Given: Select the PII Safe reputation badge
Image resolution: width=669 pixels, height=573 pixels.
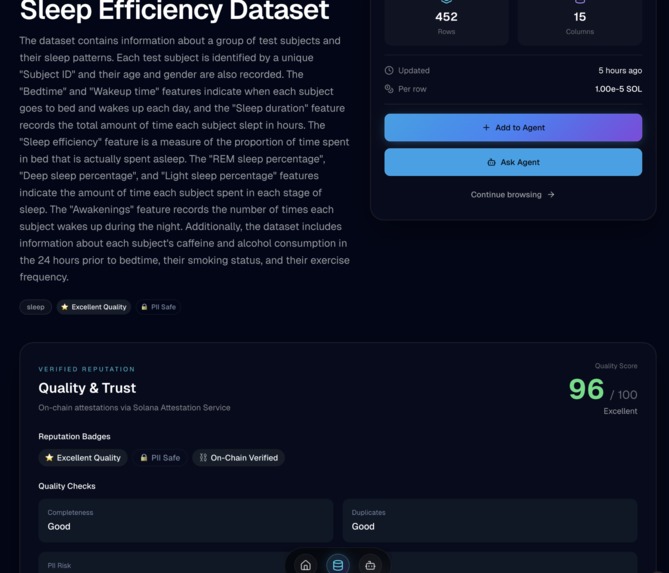Looking at the screenshot, I should coord(160,457).
